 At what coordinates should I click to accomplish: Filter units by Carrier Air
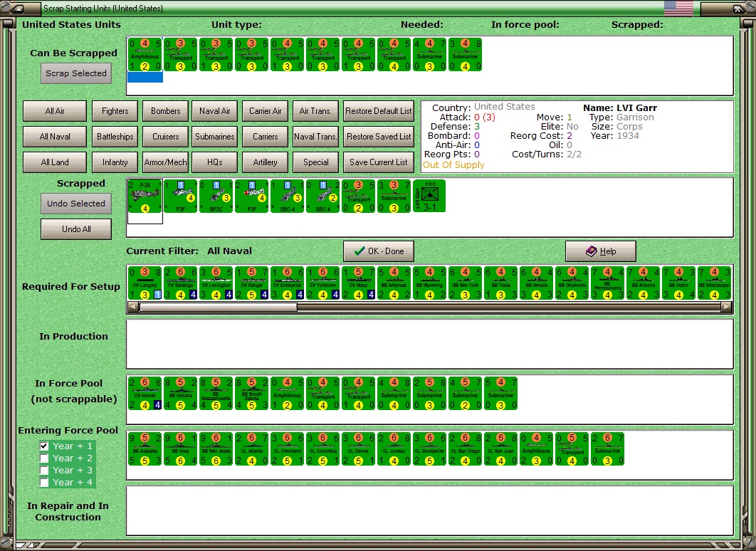266,111
